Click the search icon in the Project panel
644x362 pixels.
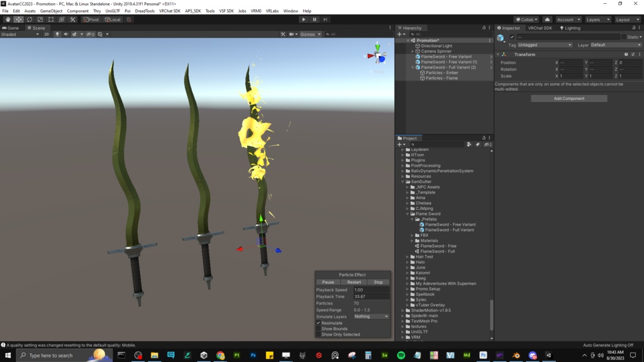point(413,145)
